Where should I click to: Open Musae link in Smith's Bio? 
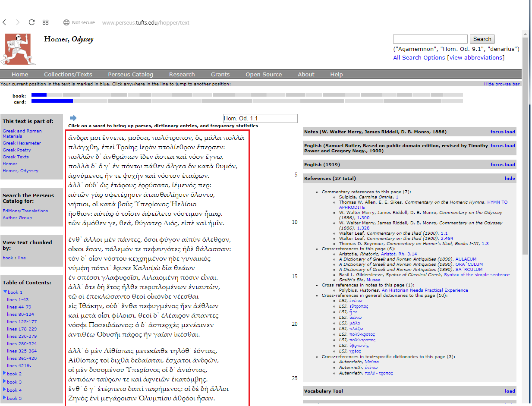pos(373,280)
